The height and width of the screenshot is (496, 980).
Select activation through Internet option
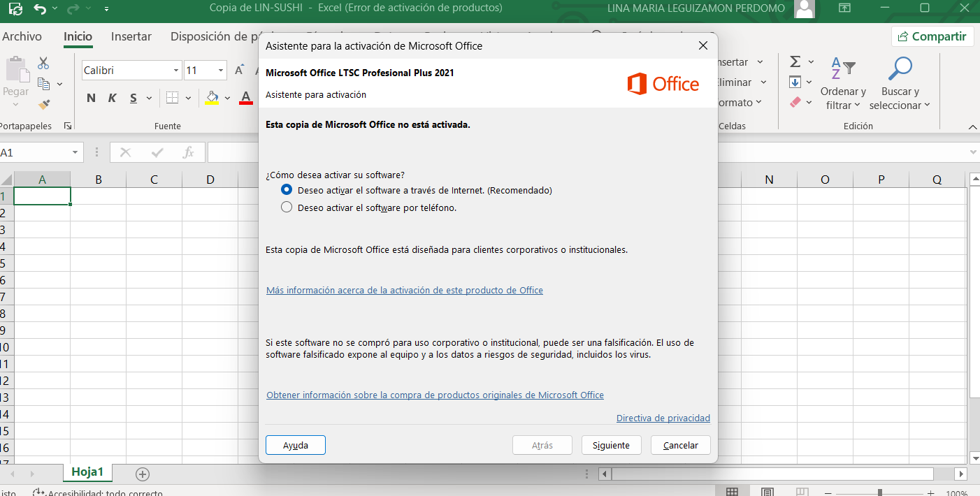pos(286,189)
